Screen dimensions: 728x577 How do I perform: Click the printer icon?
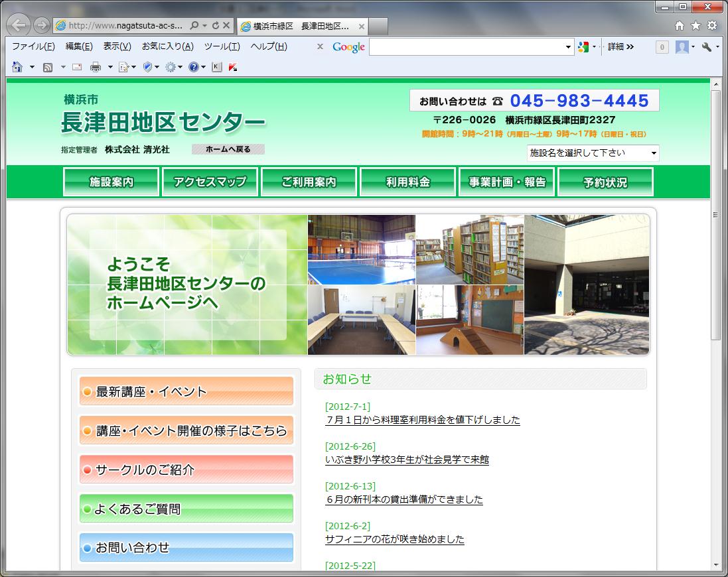[x=96, y=67]
